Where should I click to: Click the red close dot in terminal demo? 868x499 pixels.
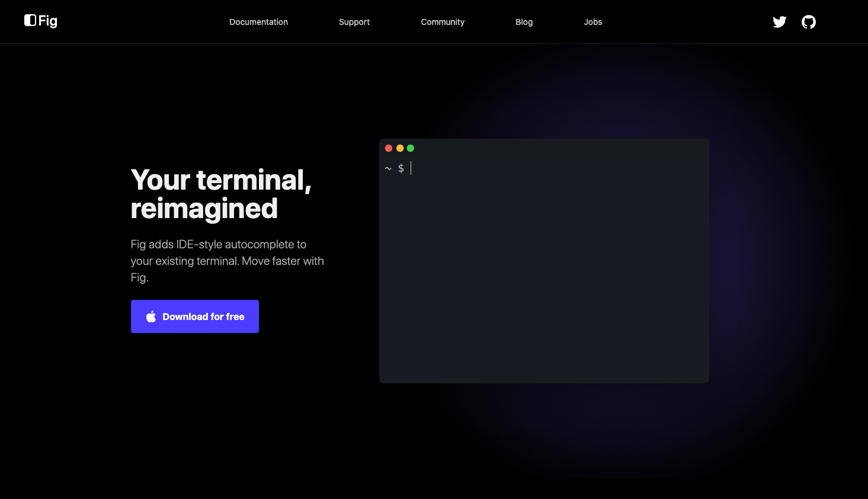tap(389, 148)
